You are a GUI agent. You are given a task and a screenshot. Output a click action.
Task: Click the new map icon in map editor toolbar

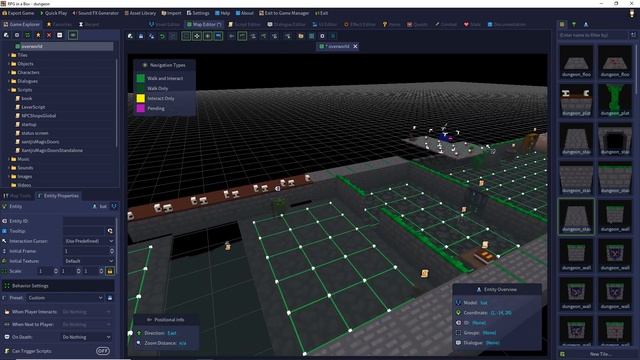[x=130, y=36]
